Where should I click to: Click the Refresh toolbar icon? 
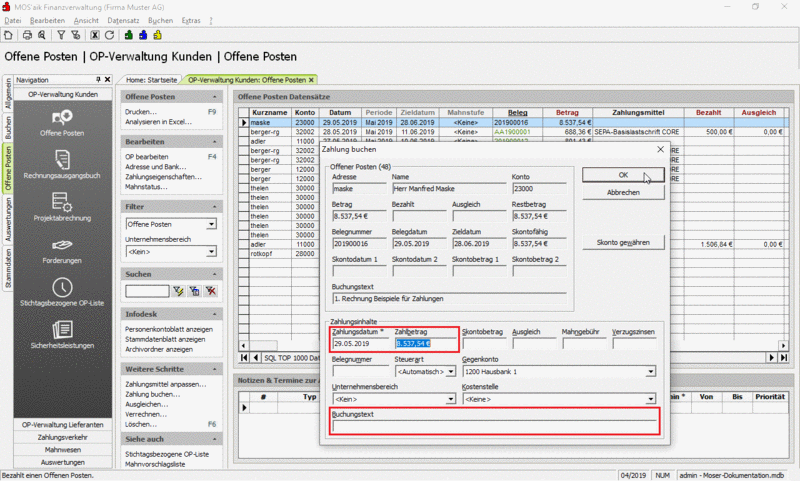[109, 35]
